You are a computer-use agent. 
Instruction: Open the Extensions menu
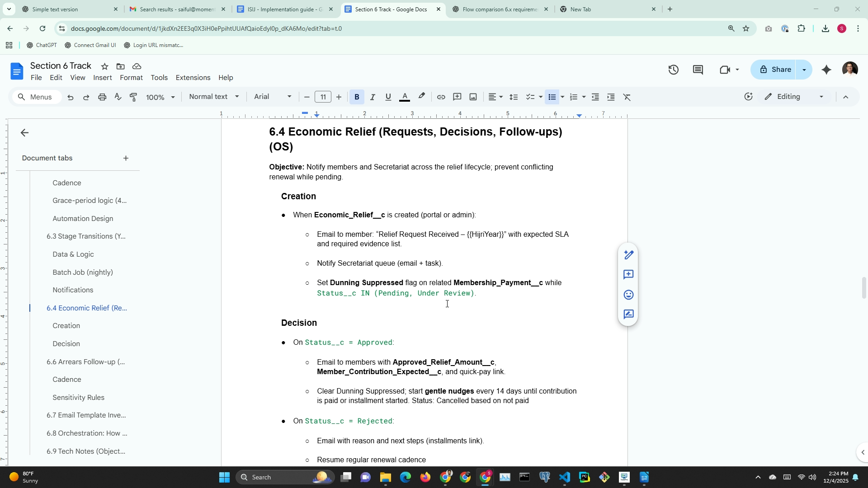[193, 78]
